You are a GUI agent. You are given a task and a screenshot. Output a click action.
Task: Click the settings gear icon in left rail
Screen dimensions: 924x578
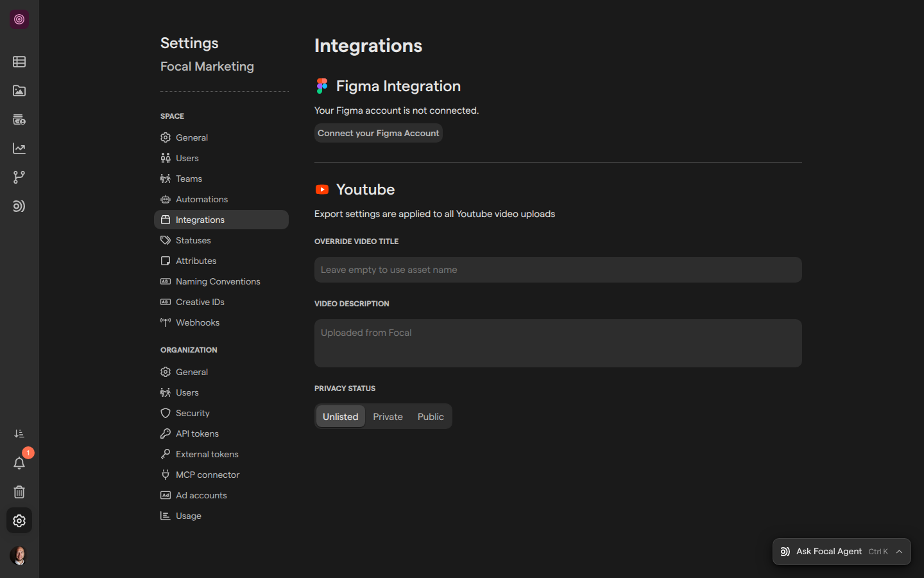coord(19,521)
